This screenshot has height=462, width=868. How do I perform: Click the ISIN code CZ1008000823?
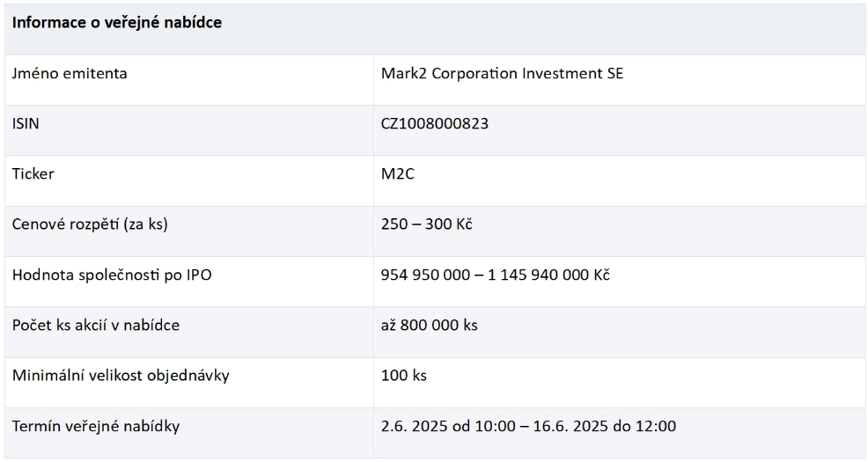click(x=435, y=123)
